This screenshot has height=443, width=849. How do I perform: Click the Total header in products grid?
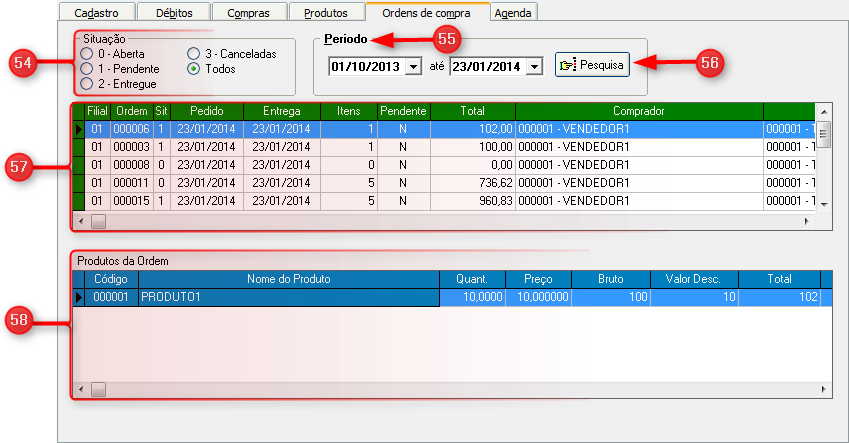(779, 279)
